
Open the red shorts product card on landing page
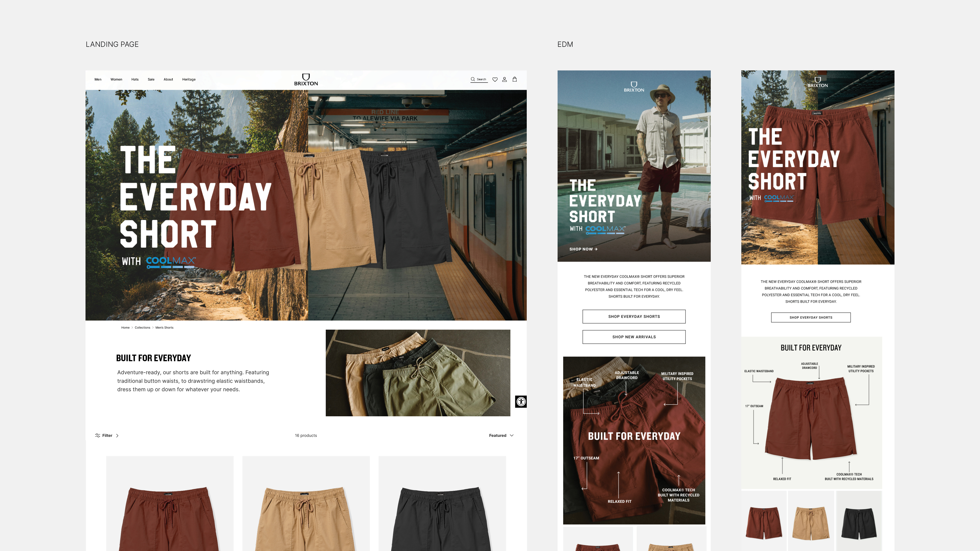click(170, 503)
